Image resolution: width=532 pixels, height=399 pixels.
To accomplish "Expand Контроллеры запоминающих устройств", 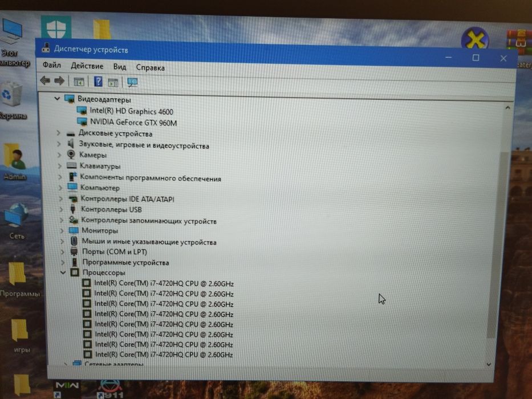I will click(x=62, y=220).
